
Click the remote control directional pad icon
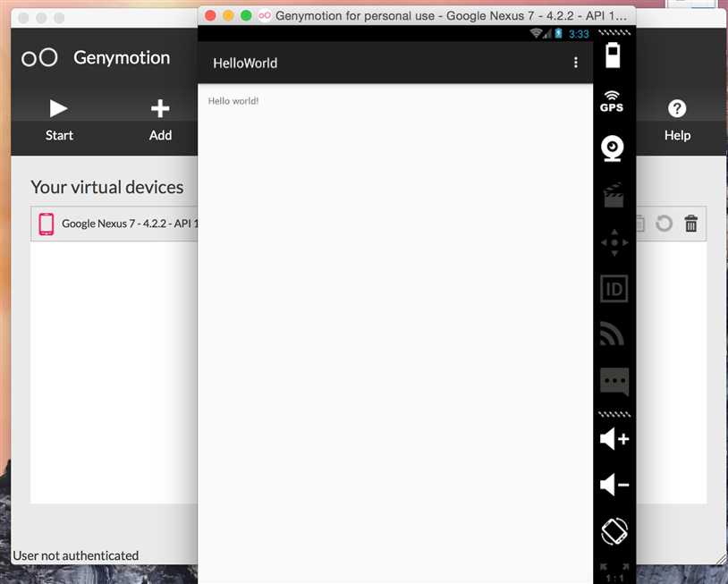click(x=614, y=242)
